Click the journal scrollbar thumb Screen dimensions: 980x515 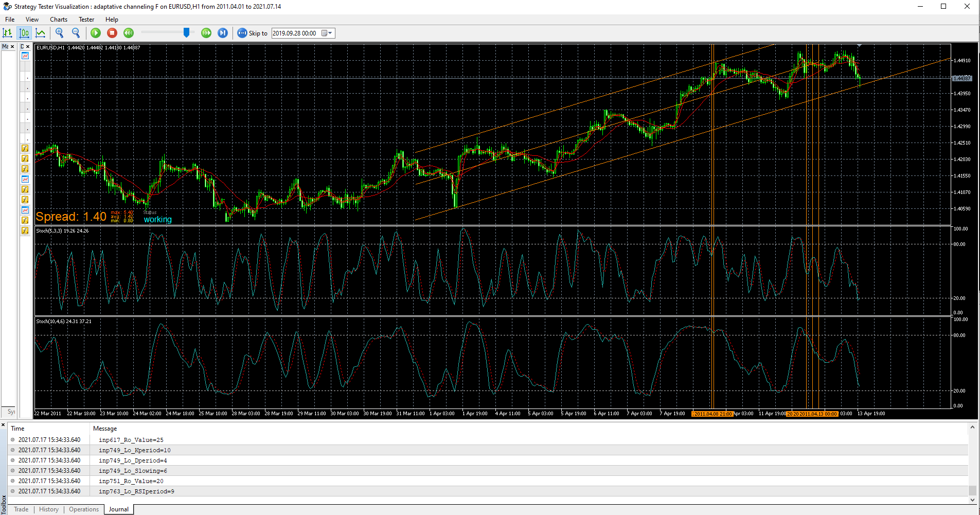click(972, 490)
